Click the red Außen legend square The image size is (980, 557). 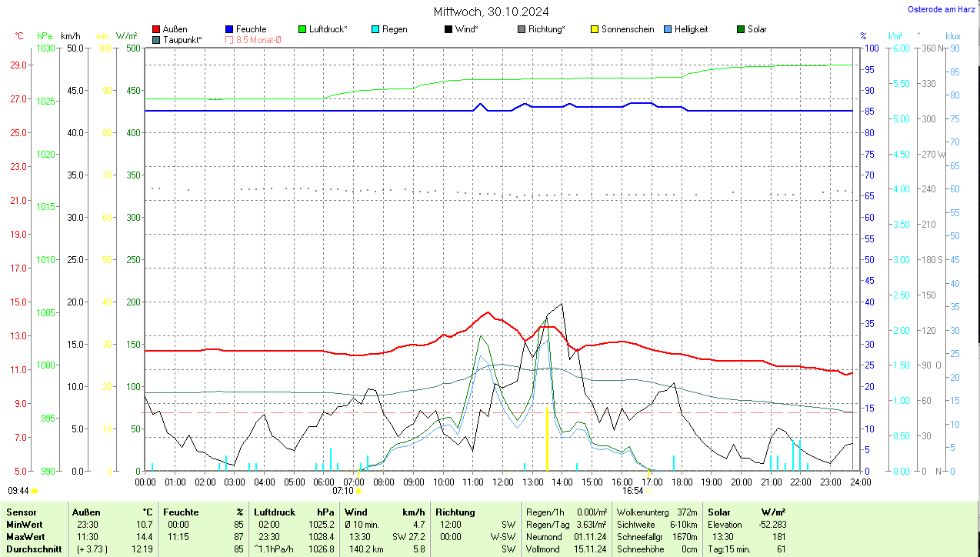[156, 29]
